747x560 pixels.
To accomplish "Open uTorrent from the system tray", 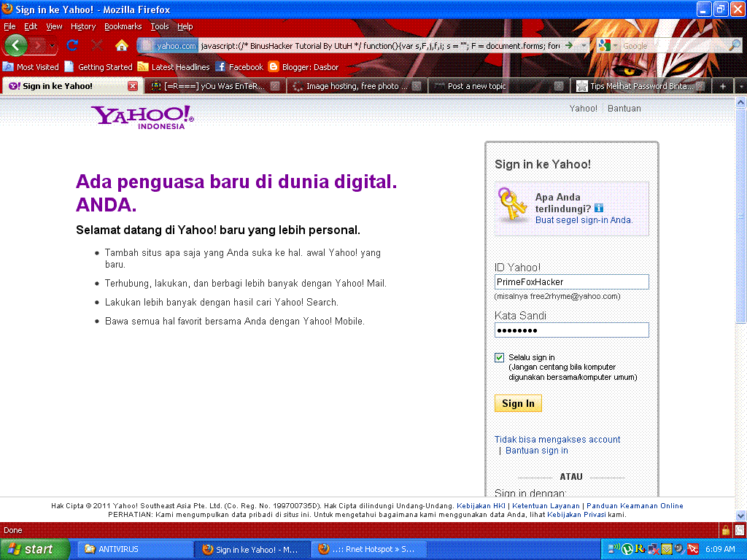I will point(627,549).
